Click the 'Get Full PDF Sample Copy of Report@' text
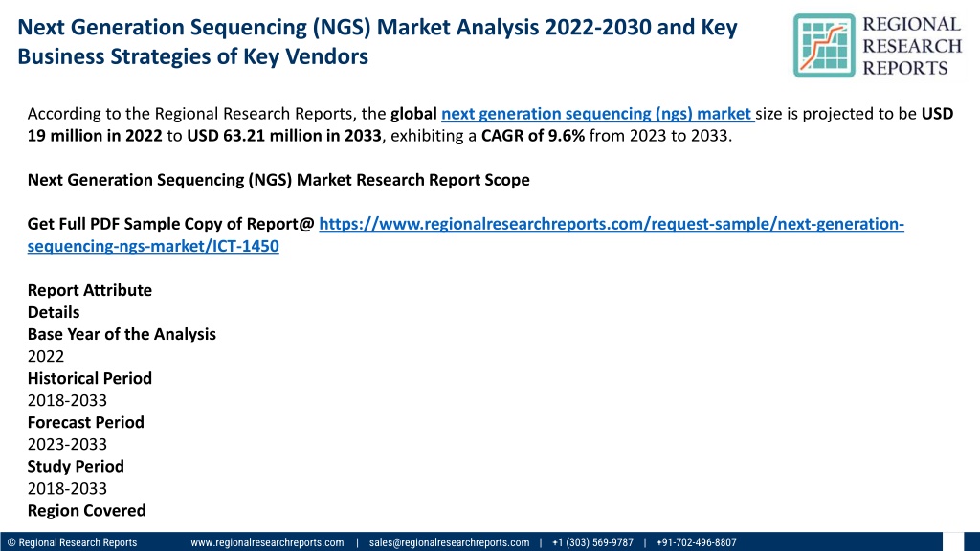The height and width of the screenshot is (551, 980). (170, 224)
